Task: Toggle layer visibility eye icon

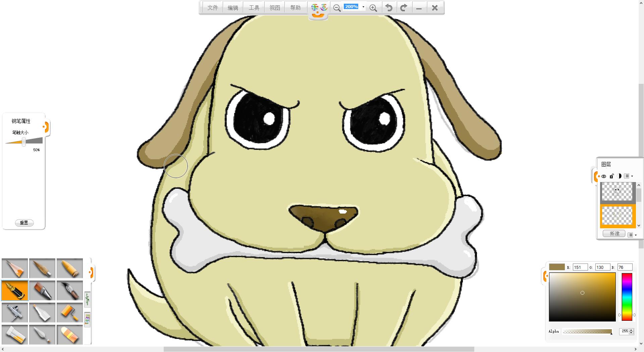Action: coord(604,176)
